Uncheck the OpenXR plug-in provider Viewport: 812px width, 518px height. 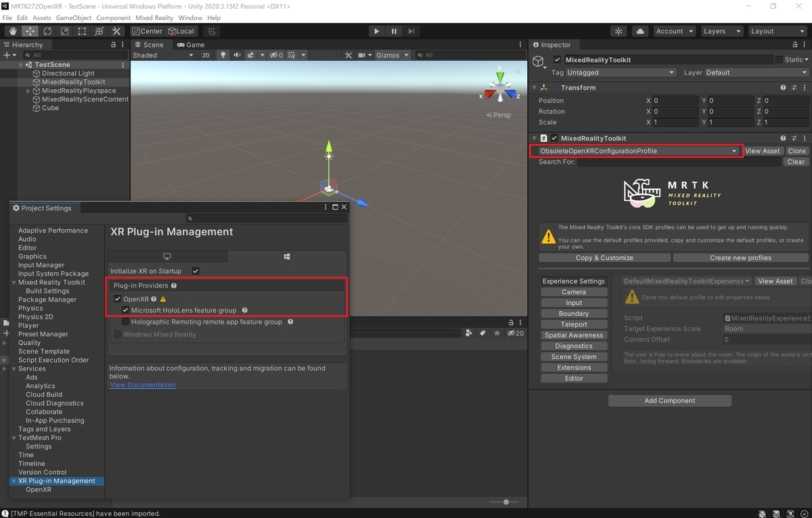coord(118,299)
